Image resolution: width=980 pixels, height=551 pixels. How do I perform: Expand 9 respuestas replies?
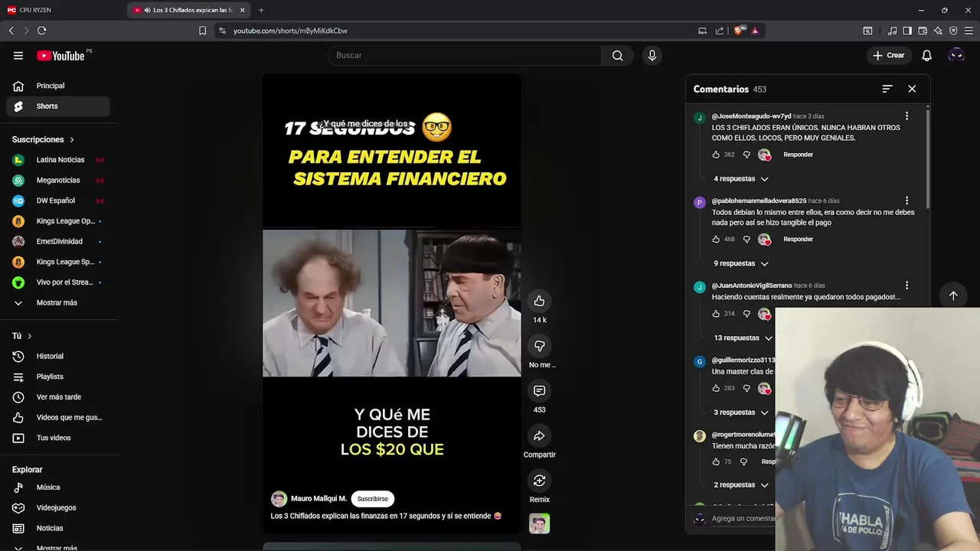click(740, 263)
